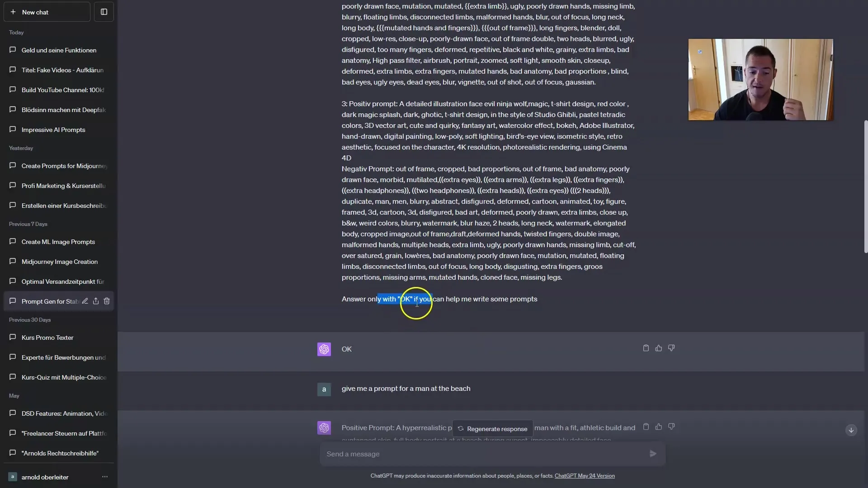Click the send message arrow button
The image size is (868, 488).
[652, 454]
